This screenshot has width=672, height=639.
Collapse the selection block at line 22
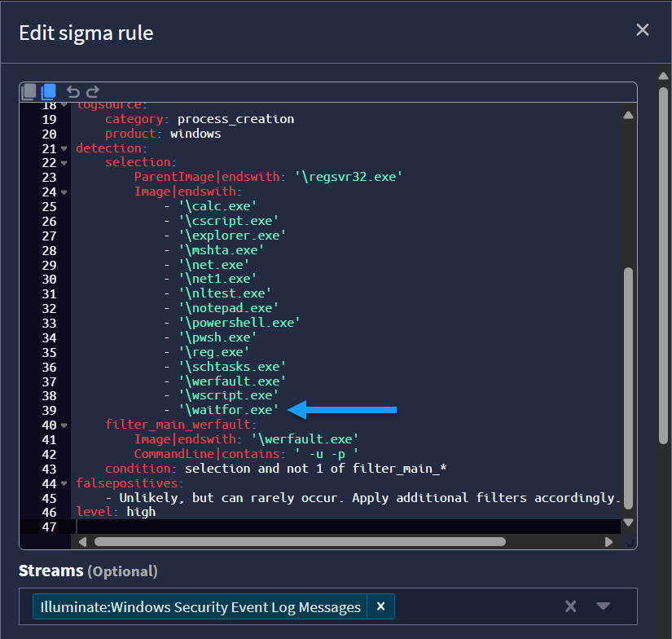click(x=64, y=163)
